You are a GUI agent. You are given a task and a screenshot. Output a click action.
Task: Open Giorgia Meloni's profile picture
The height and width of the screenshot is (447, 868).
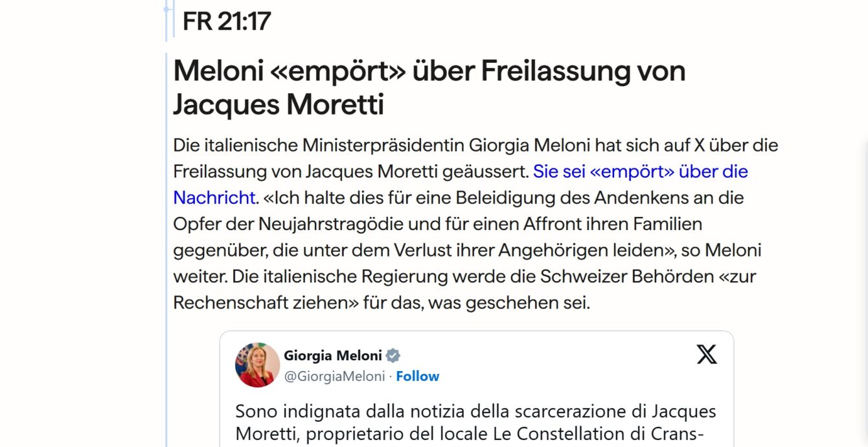pyautogui.click(x=257, y=365)
